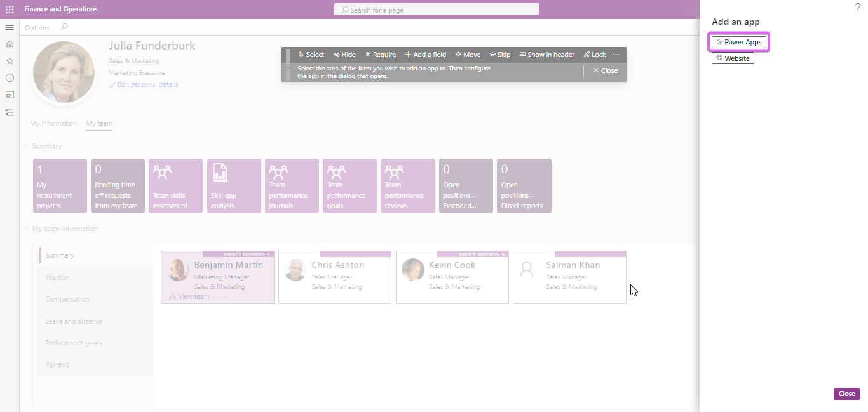Click the Lock icon in the form toolbar
Image resolution: width=868 pixels, height=412 pixels.
pyautogui.click(x=594, y=55)
